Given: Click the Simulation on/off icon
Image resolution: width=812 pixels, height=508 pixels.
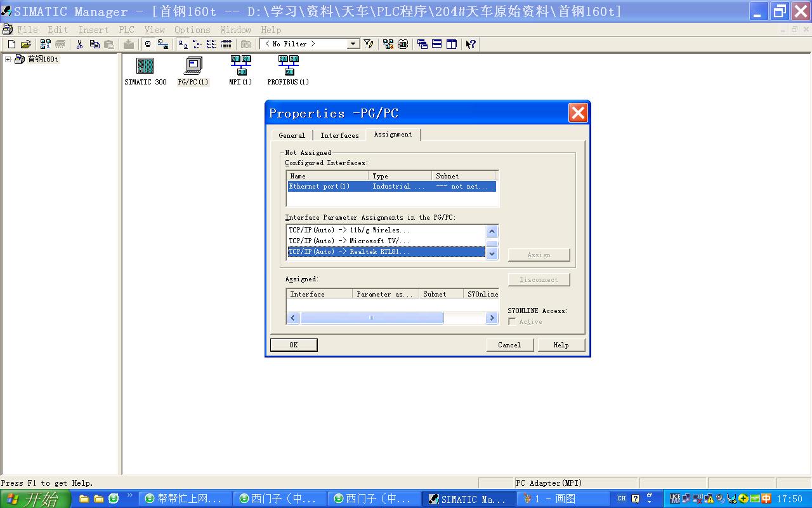Looking at the screenshot, I should pos(403,44).
